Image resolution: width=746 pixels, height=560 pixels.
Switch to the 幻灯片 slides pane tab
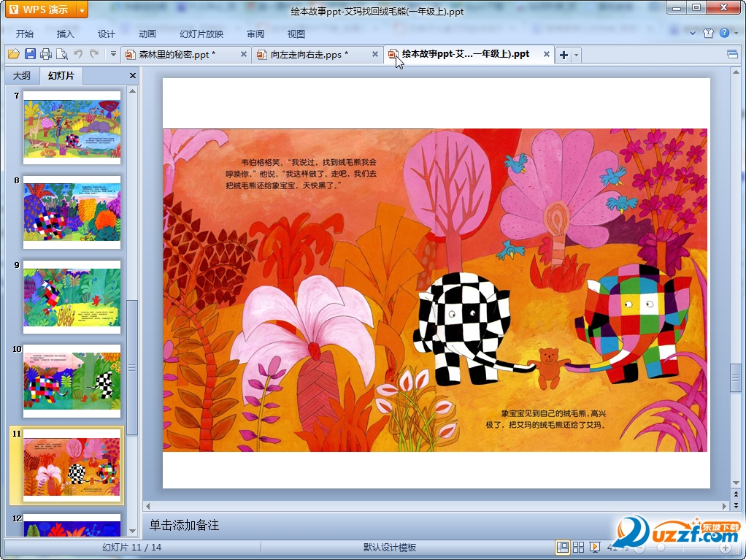[x=61, y=76]
